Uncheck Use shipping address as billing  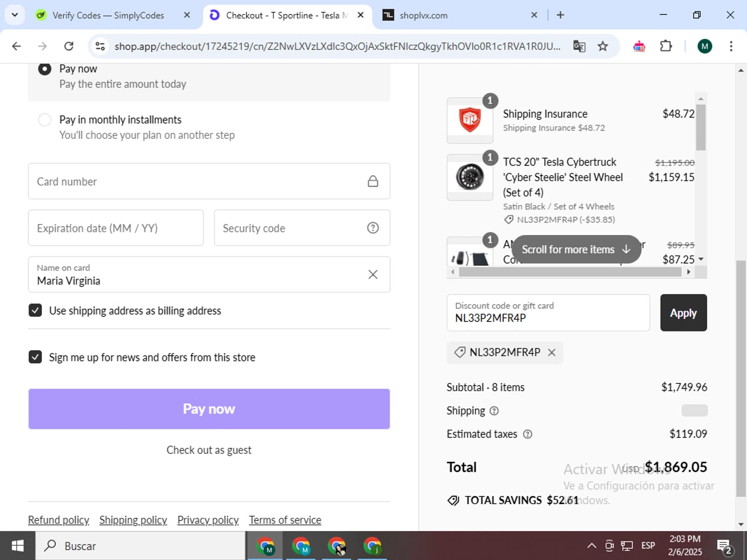35,311
